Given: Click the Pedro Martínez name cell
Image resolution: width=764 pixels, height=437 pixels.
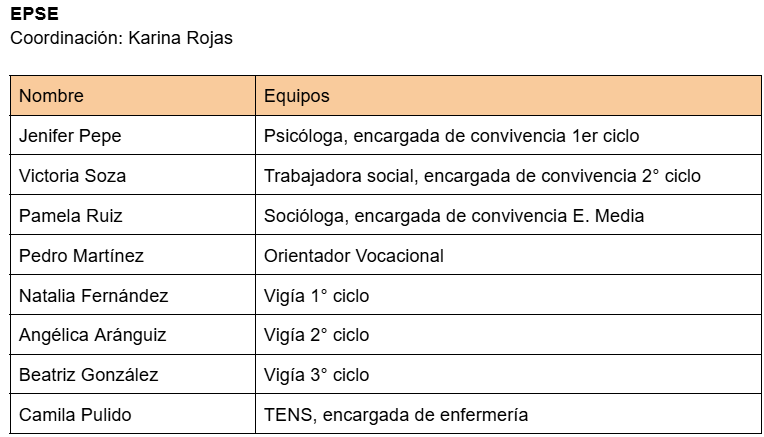Looking at the screenshot, I should [81, 255].
